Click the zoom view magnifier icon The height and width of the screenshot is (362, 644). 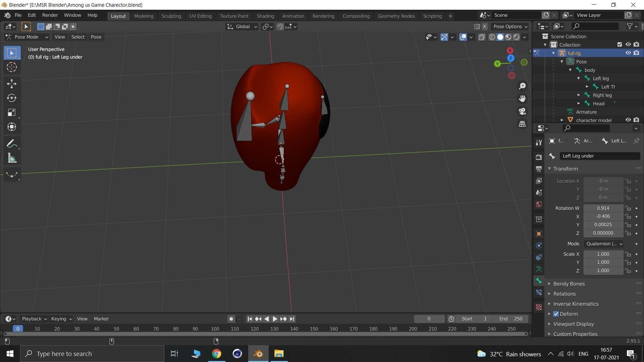pos(522,86)
